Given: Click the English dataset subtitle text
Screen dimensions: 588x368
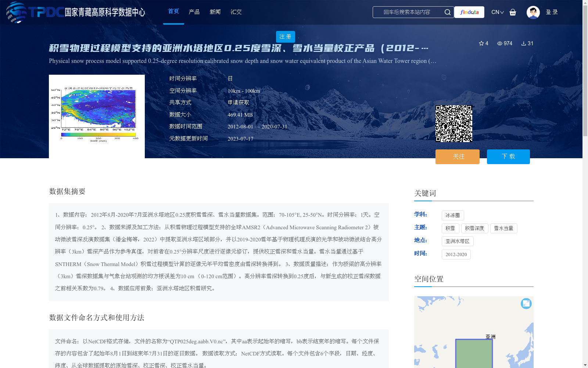Looking at the screenshot, I should 243,61.
